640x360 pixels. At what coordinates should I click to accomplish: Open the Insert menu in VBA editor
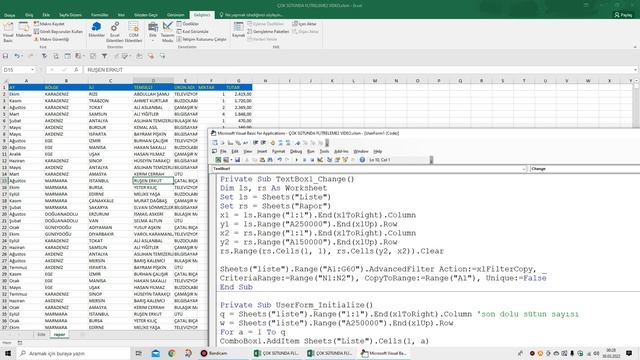pyautogui.click(x=262, y=151)
